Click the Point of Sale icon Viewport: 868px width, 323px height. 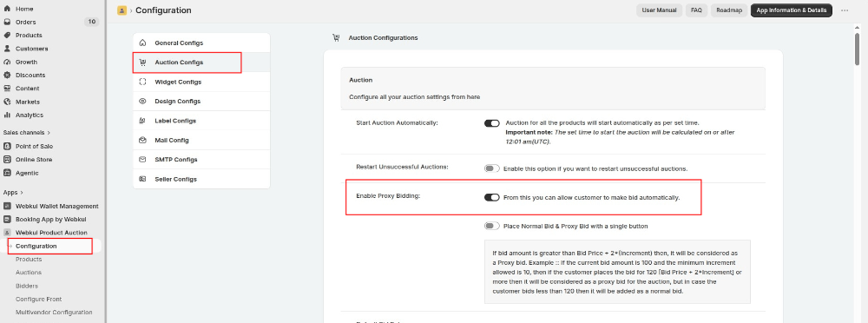pyautogui.click(x=7, y=146)
